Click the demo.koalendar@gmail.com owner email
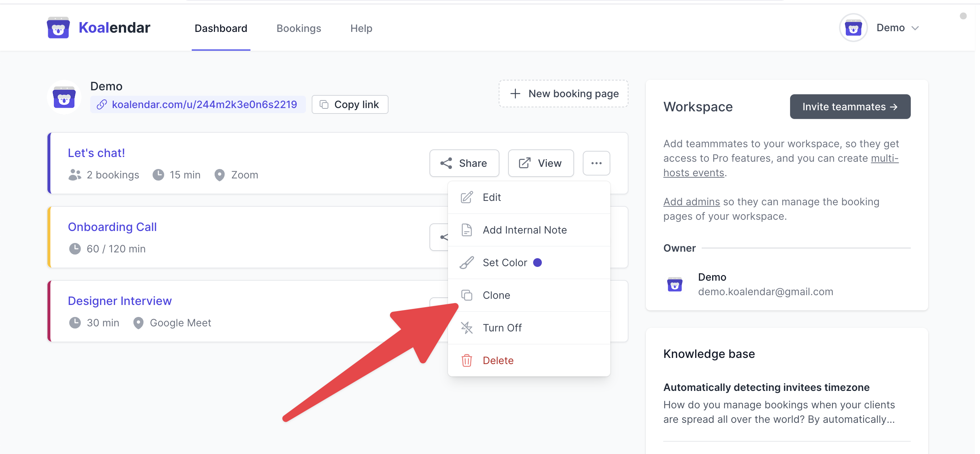This screenshot has width=980, height=454. (x=765, y=292)
